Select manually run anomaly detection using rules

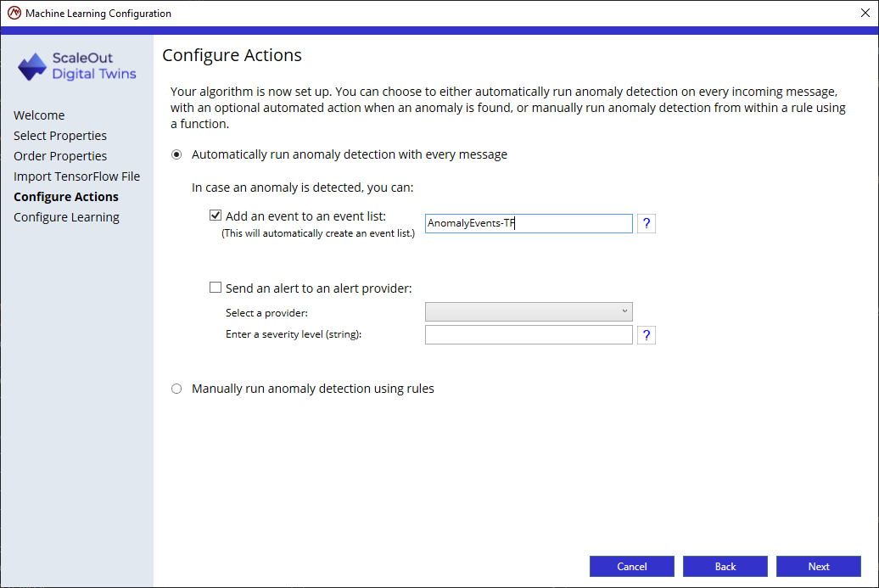(x=176, y=389)
